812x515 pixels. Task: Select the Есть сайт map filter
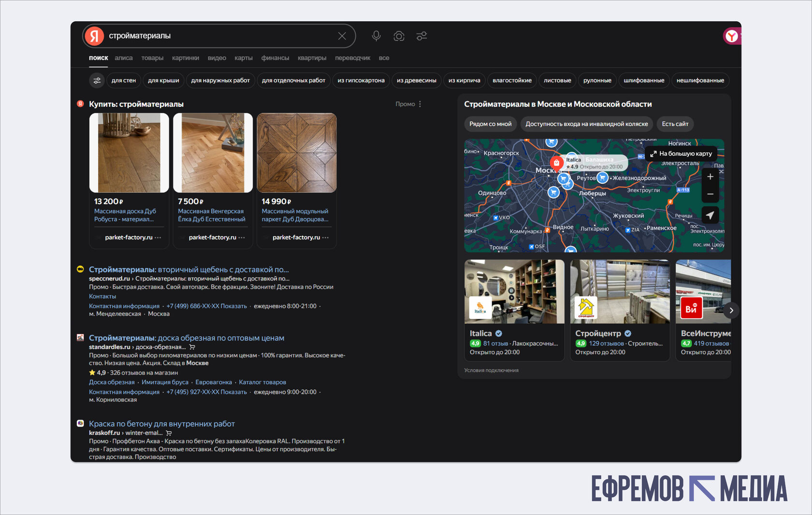point(675,124)
